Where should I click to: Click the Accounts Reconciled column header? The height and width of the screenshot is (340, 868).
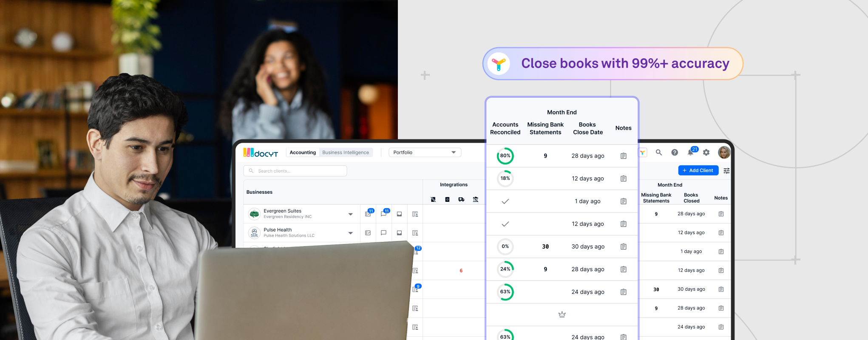(x=505, y=128)
